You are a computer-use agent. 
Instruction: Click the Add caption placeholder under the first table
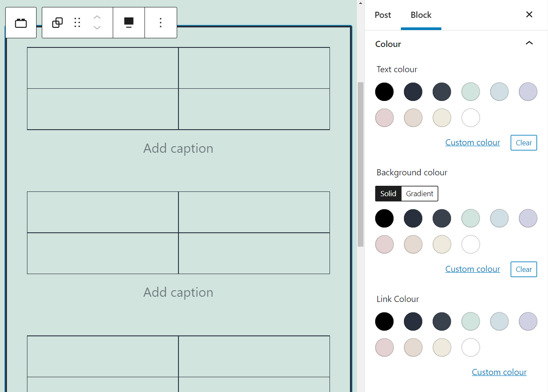pyautogui.click(x=178, y=148)
